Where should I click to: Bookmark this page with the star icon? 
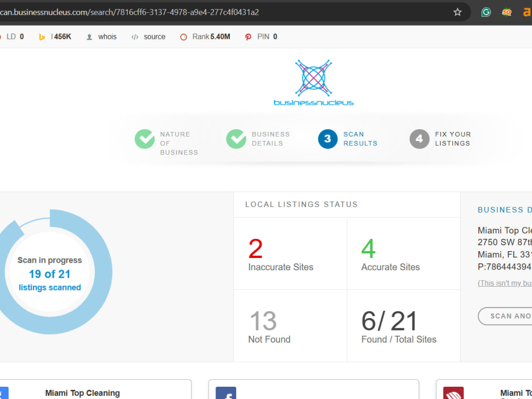tap(458, 12)
